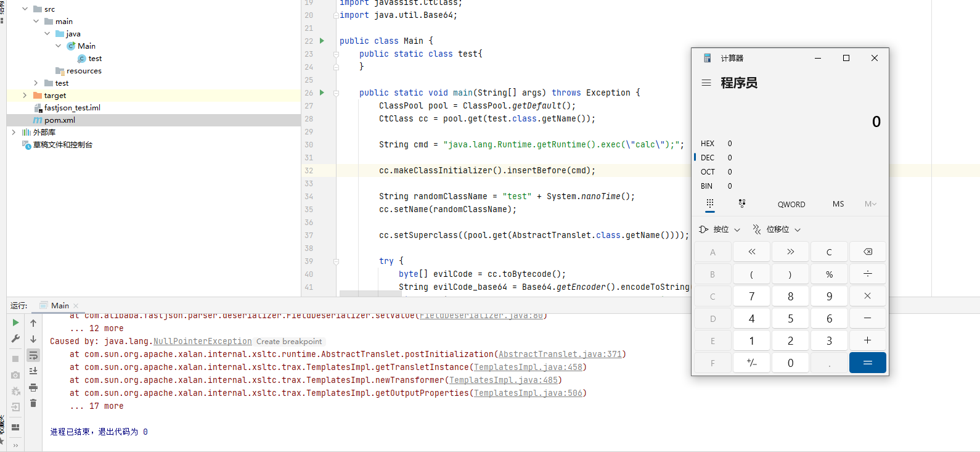Collapse the java folder in project tree
Screen dimensions: 980x452
pyautogui.click(x=47, y=33)
